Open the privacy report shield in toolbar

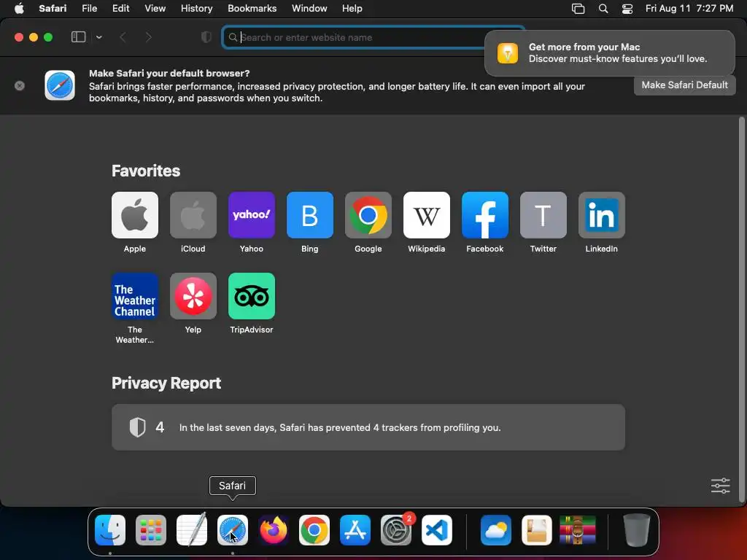(x=206, y=37)
